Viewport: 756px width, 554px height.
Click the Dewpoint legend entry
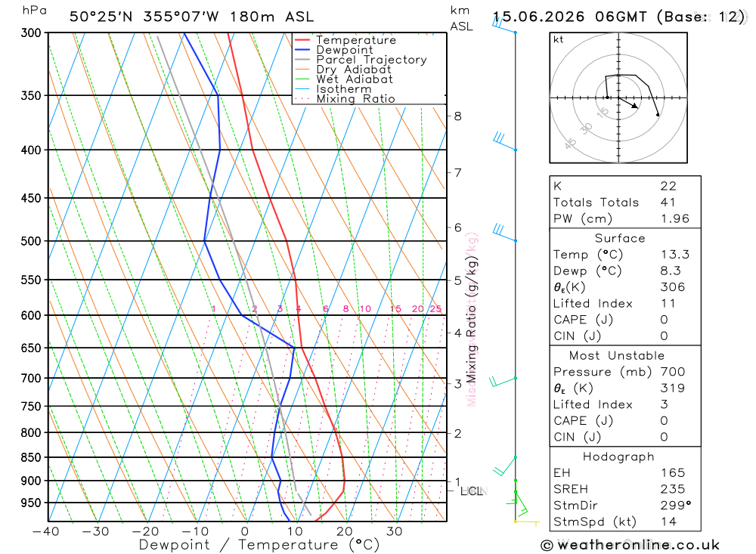333,50
